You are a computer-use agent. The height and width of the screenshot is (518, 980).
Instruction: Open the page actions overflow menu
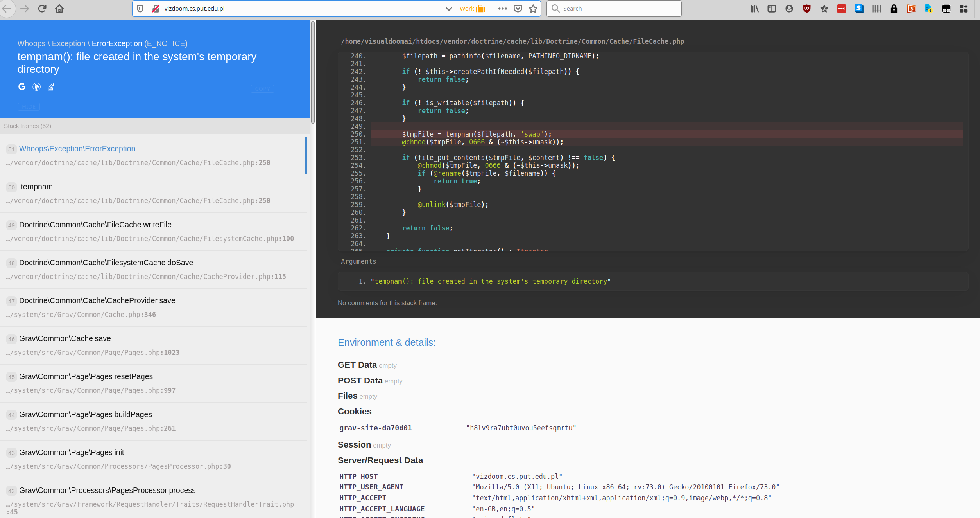click(x=502, y=8)
